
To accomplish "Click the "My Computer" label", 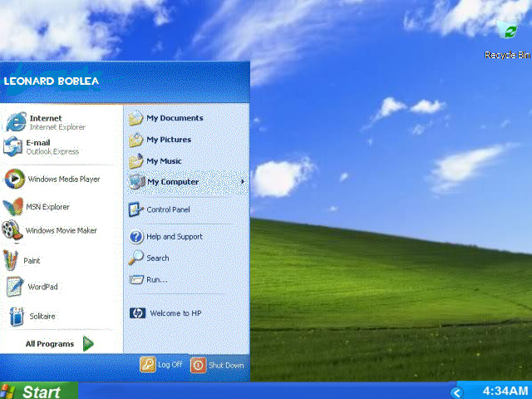I will pos(173,182).
